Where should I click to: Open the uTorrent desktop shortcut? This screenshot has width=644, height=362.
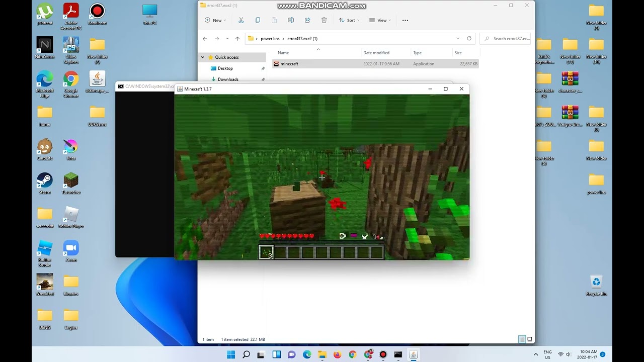(45, 14)
